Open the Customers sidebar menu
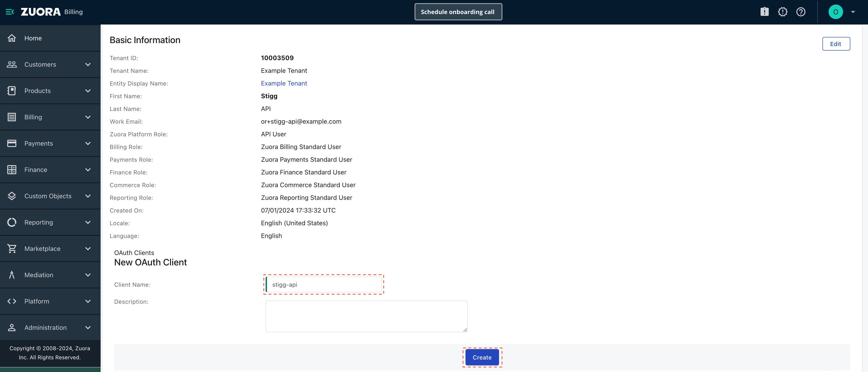868x372 pixels. [x=50, y=64]
